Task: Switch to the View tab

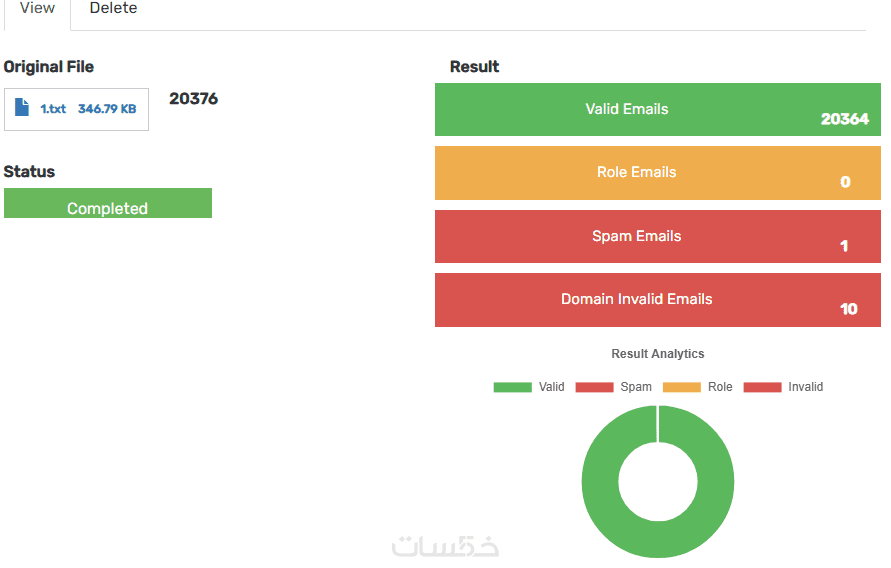Action: coord(36,9)
